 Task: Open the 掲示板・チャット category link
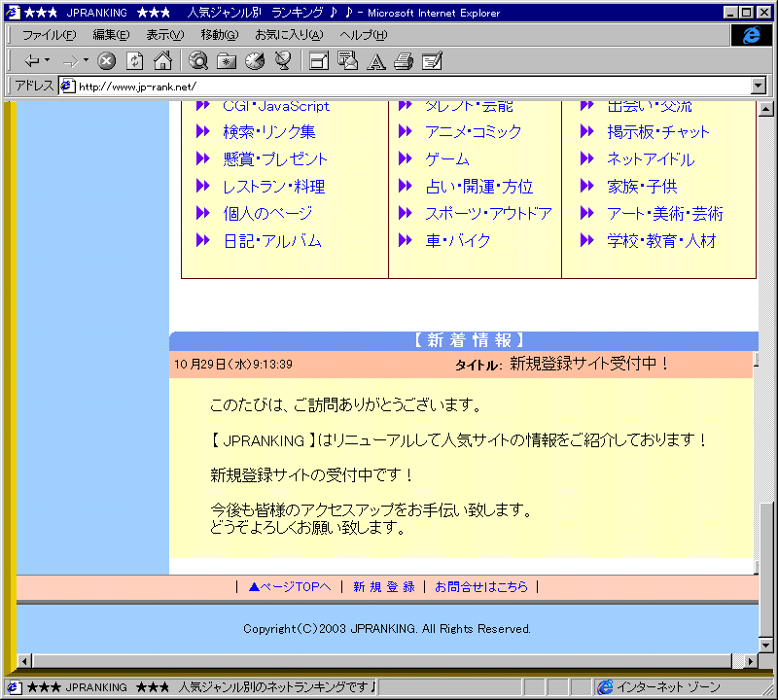(658, 132)
